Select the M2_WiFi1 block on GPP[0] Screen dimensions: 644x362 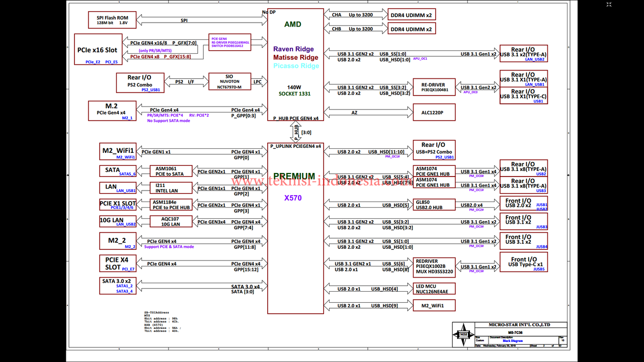click(118, 151)
